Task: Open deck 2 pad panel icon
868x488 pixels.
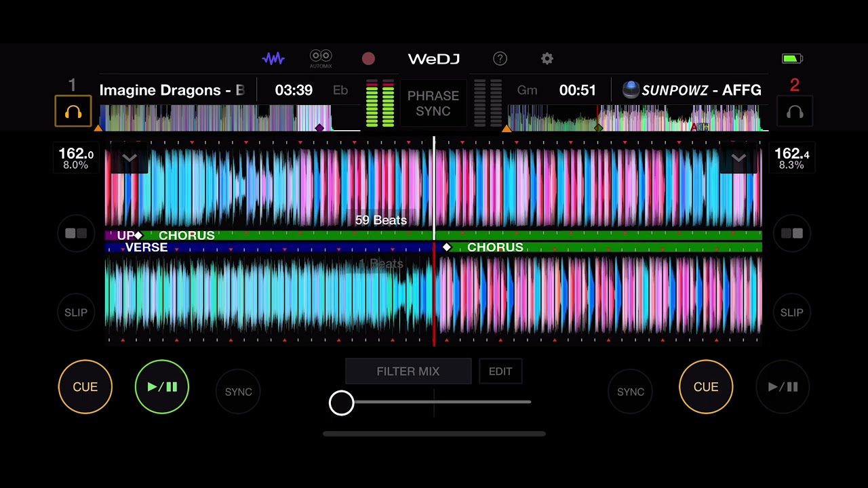Action: coord(792,234)
